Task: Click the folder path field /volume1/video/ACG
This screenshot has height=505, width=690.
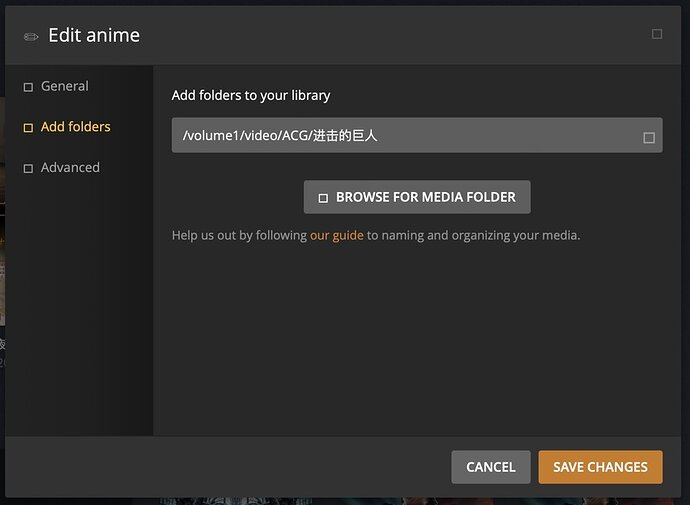Action: 417,135
